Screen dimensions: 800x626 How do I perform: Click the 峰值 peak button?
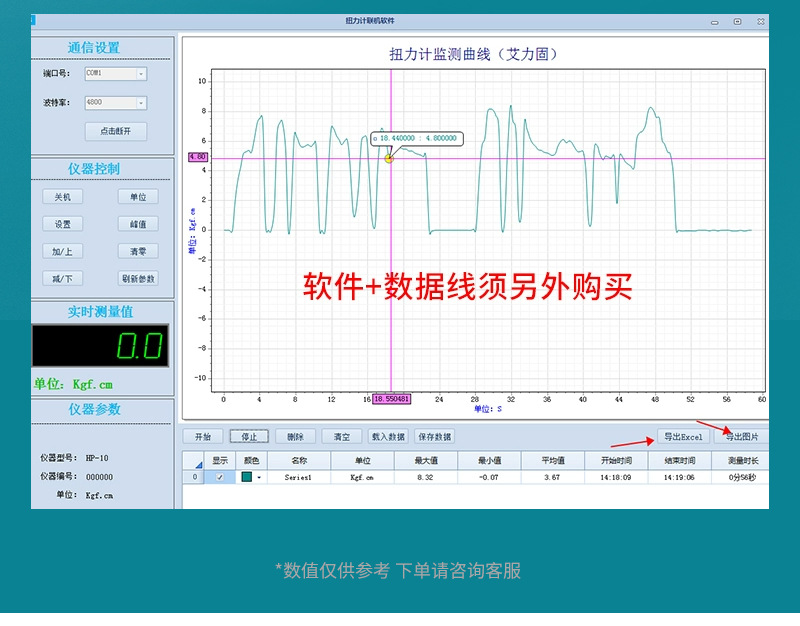[138, 224]
